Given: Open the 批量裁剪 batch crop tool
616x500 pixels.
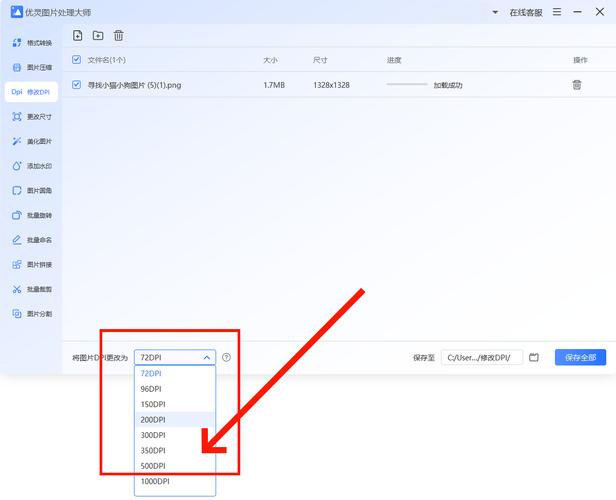Looking at the screenshot, I should tap(31, 289).
